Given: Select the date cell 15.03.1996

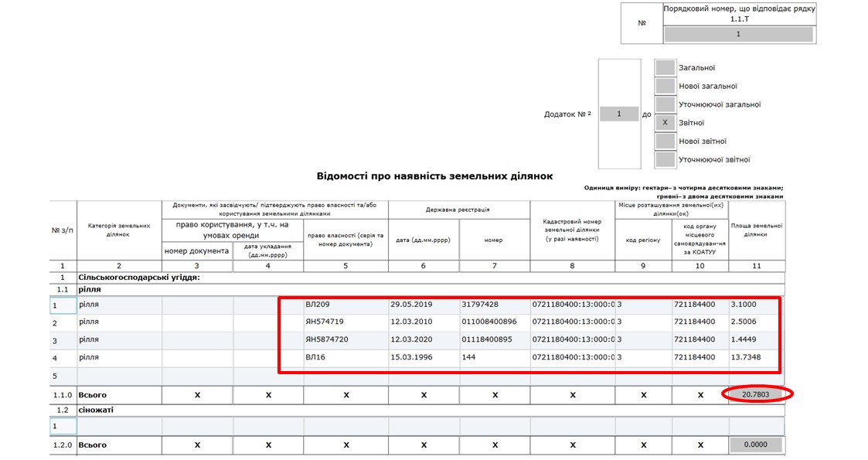Looking at the screenshot, I should [x=424, y=358].
